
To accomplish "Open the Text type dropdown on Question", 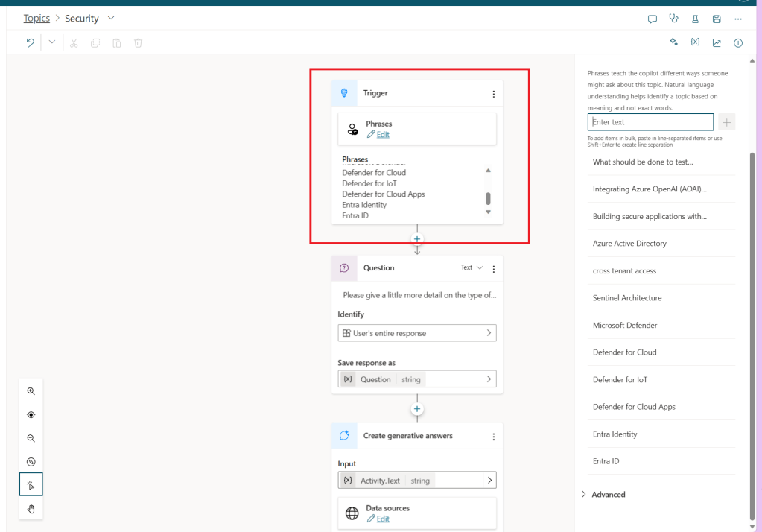I will (x=472, y=268).
